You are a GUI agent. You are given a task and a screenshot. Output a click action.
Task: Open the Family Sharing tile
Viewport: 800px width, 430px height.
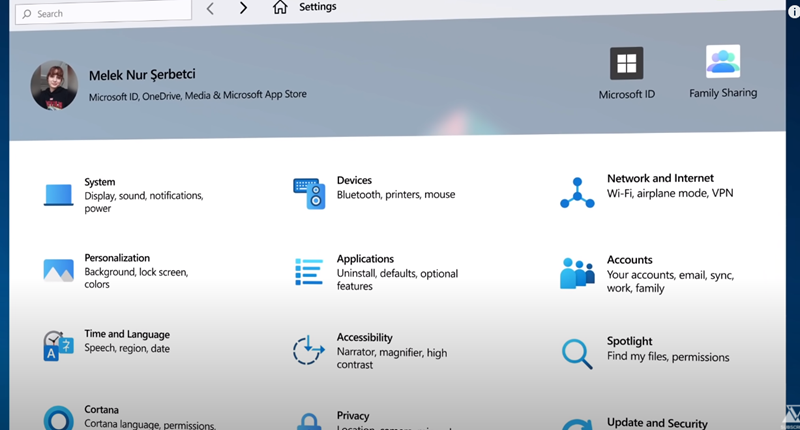722,73
